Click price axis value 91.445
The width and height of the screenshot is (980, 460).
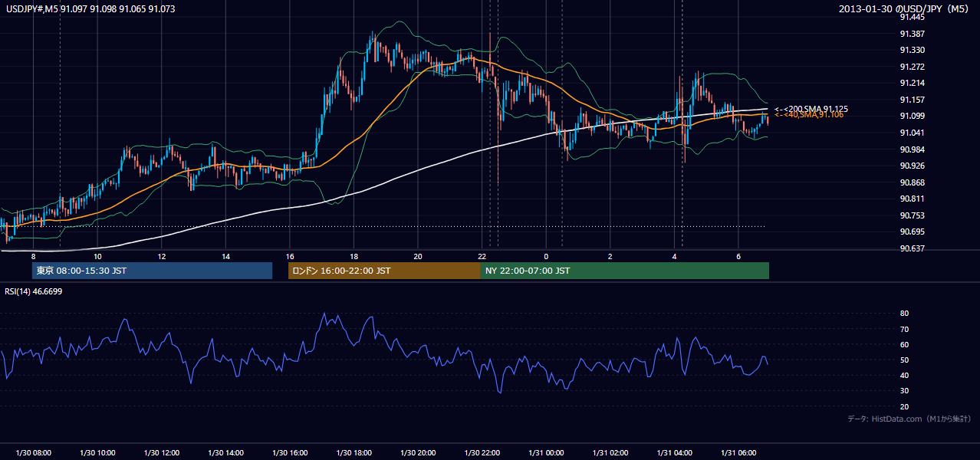(x=911, y=17)
